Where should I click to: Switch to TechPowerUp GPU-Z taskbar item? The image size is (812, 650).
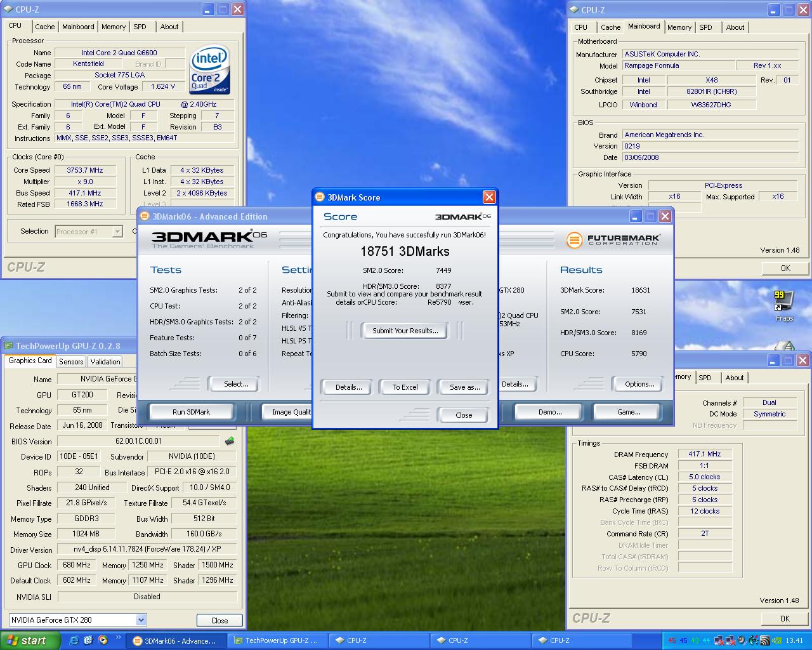278,640
